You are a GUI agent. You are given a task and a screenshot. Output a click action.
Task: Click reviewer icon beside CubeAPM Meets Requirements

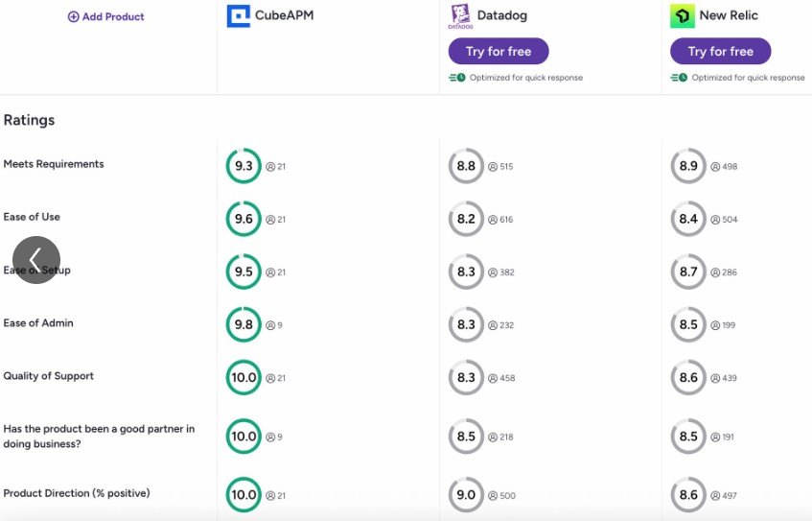(270, 167)
